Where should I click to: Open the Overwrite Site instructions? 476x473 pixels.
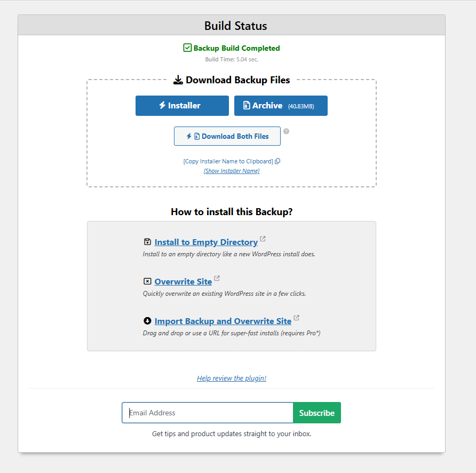click(183, 282)
